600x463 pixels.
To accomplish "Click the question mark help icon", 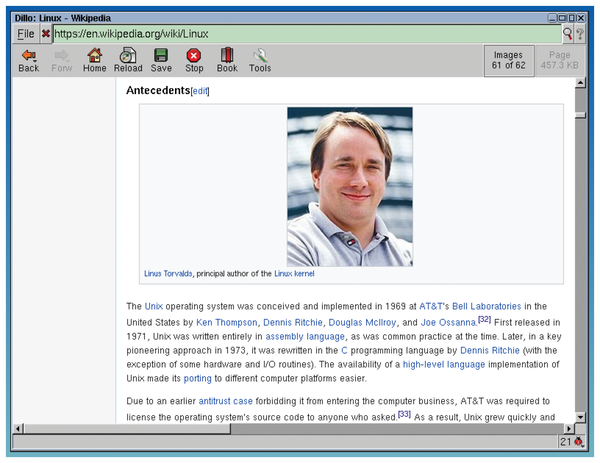I will [x=580, y=34].
